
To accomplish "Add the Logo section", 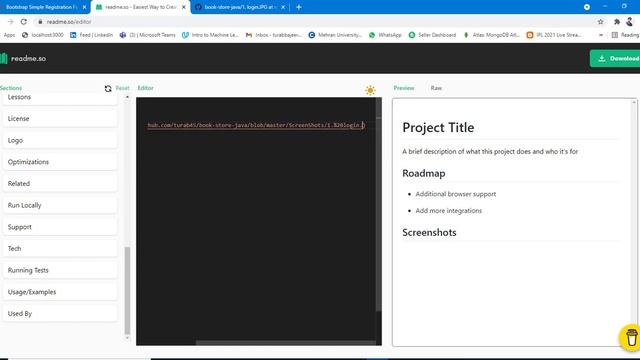I will (60, 140).
